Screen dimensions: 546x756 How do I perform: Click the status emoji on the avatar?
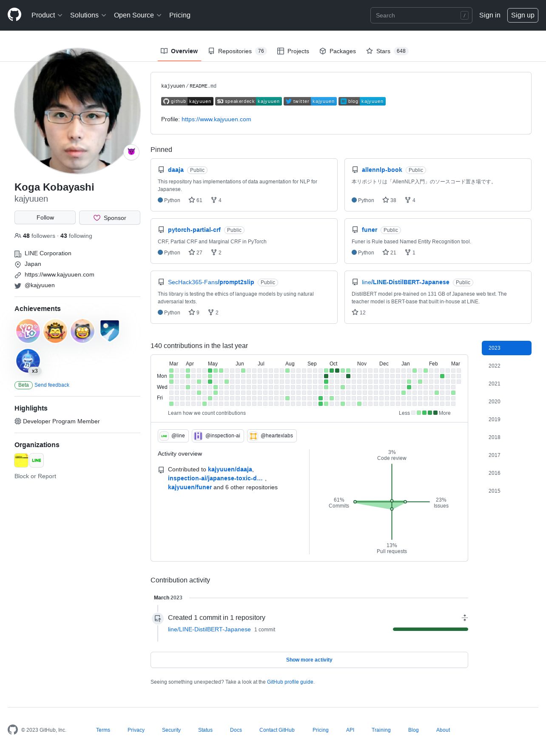click(131, 152)
